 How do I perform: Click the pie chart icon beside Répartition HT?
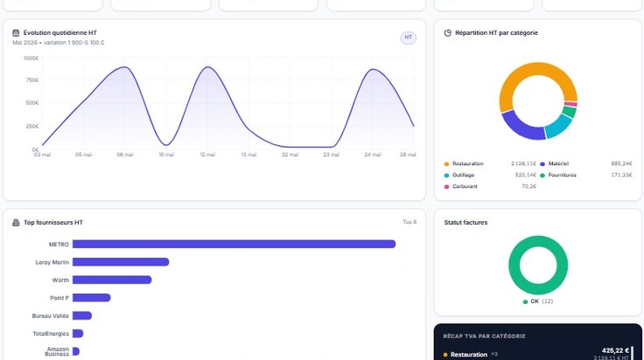tap(448, 33)
